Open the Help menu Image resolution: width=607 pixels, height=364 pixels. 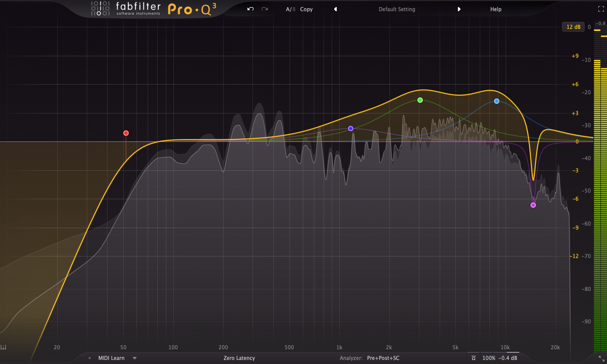[495, 9]
